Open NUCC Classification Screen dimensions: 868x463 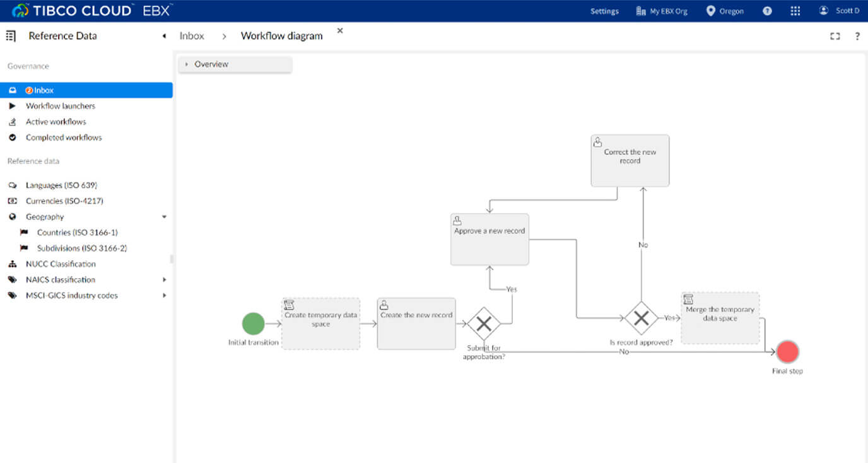pyautogui.click(x=61, y=264)
